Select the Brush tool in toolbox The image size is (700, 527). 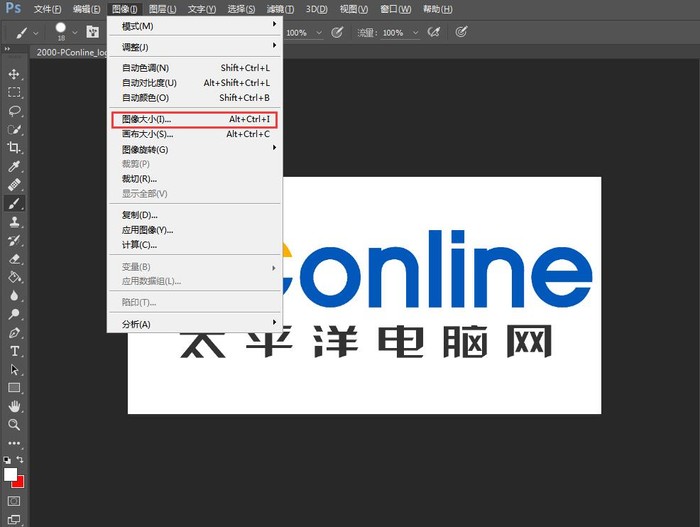pos(14,204)
